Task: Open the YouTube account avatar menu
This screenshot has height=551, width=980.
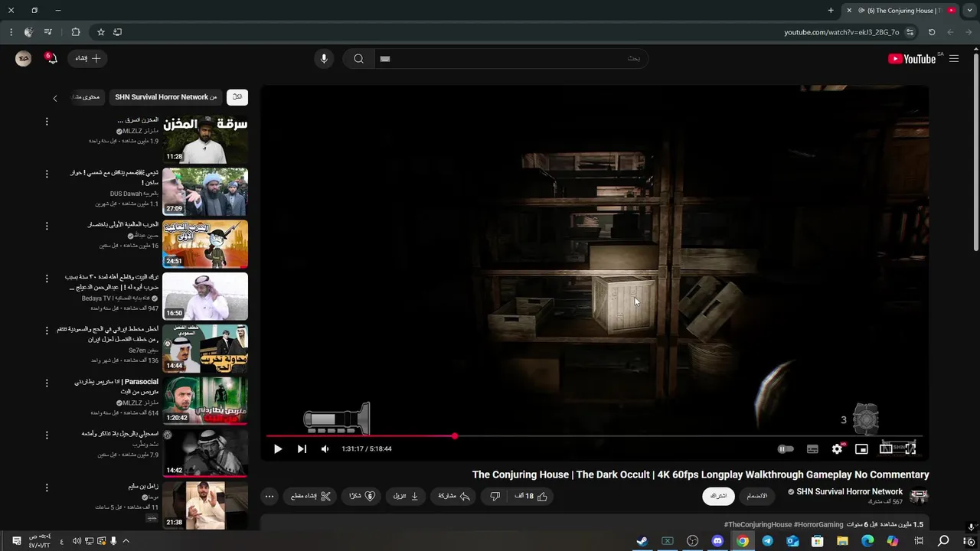Action: (x=24, y=58)
